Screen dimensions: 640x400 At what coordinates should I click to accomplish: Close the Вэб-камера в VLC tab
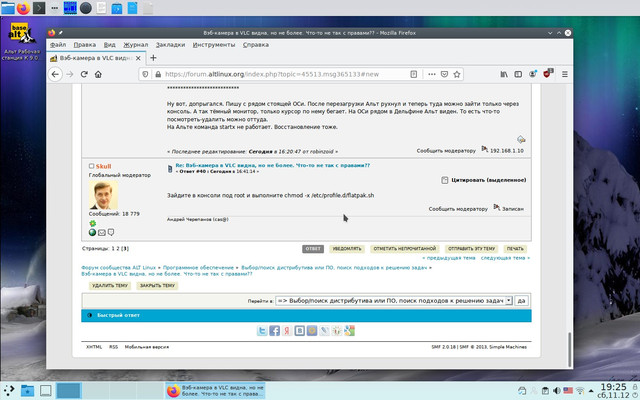pos(138,58)
